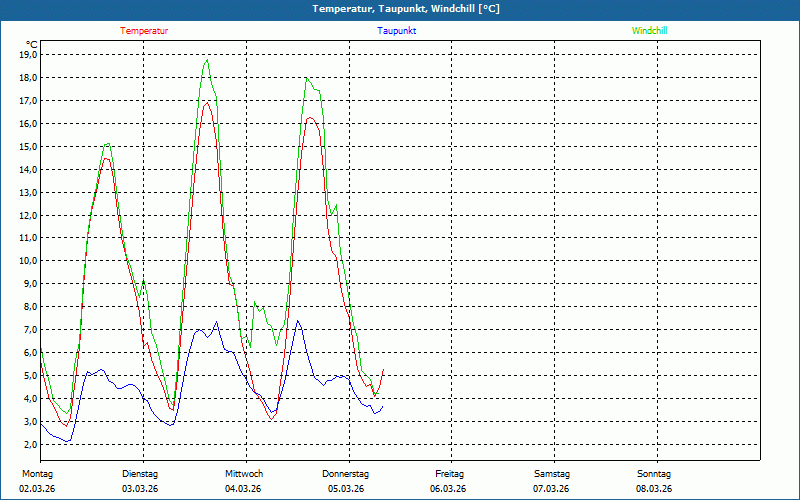Click the 19,0 y-axis value
The image size is (800, 500).
click(28, 55)
